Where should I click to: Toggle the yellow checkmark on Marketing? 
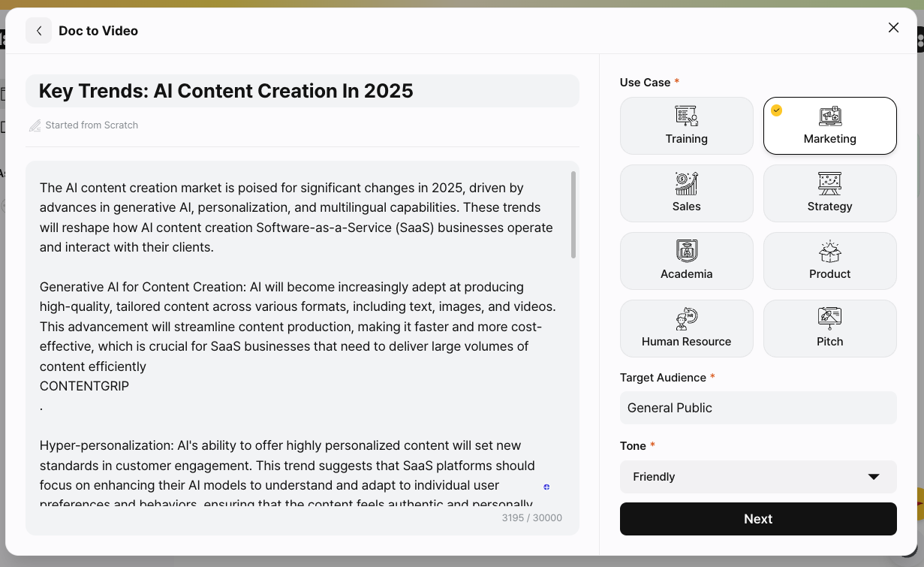tap(777, 110)
